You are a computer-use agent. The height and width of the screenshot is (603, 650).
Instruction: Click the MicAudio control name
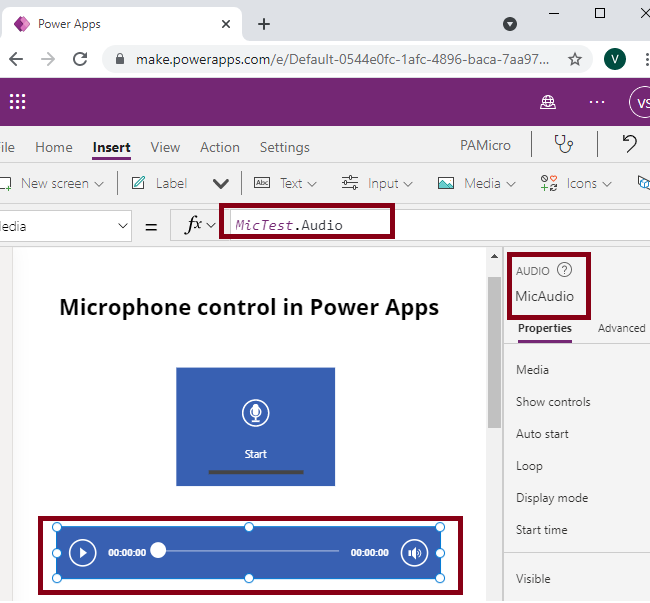[x=544, y=296]
